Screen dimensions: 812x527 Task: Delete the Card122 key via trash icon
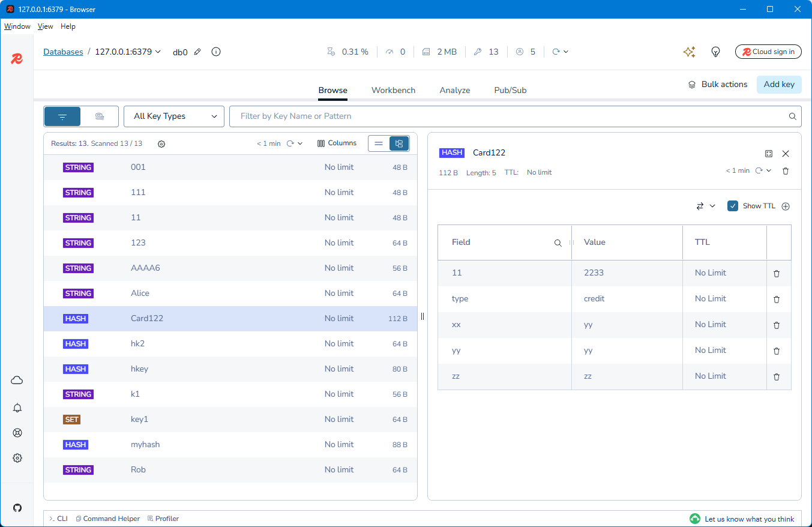point(786,170)
